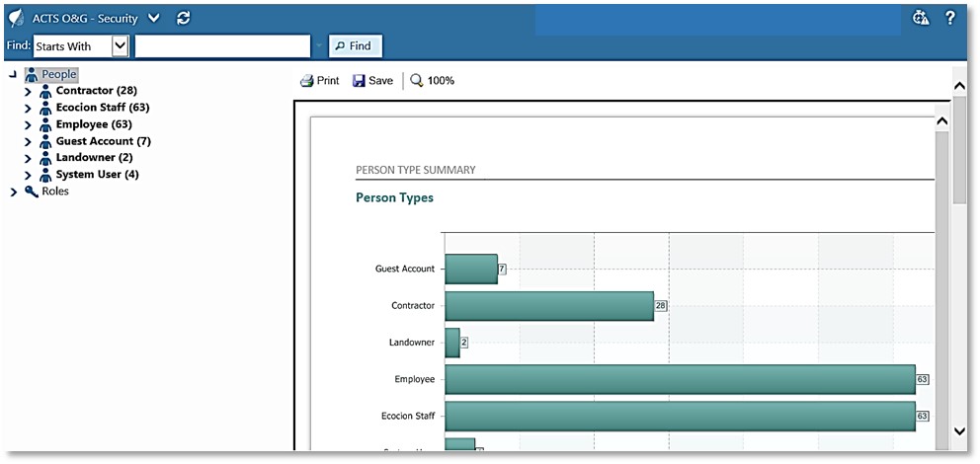This screenshot has width=980, height=464.
Task: Expand the Contractor (28) node
Action: [x=28, y=91]
